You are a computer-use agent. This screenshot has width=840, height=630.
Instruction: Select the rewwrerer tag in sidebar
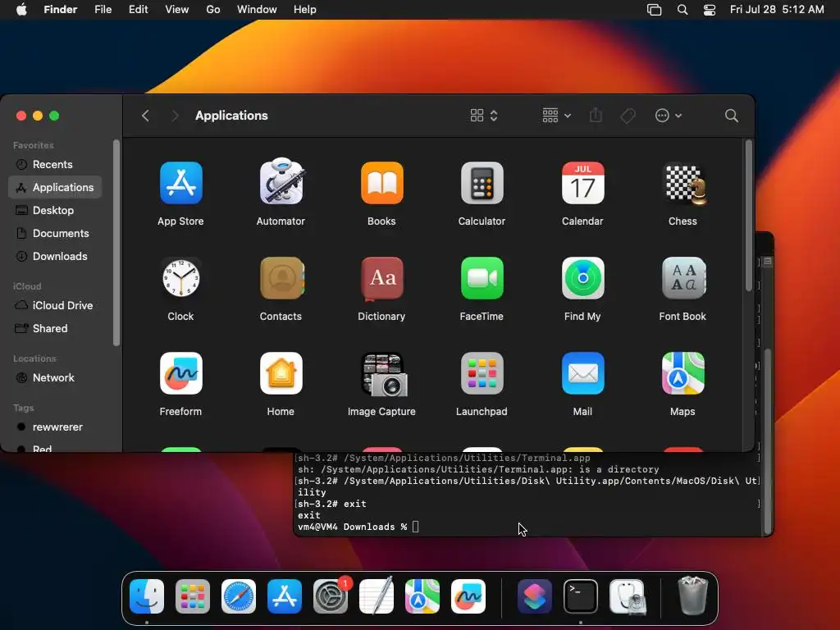pos(55,427)
